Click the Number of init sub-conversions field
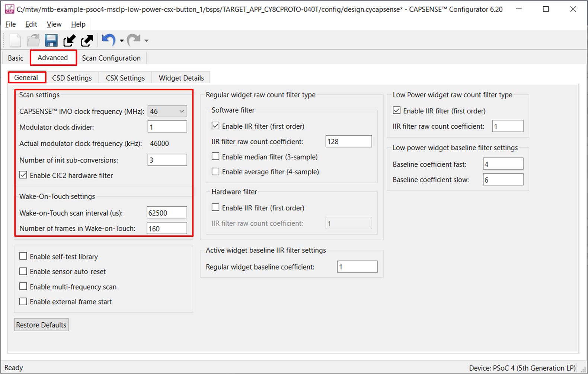This screenshot has height=374, width=588. pos(167,160)
